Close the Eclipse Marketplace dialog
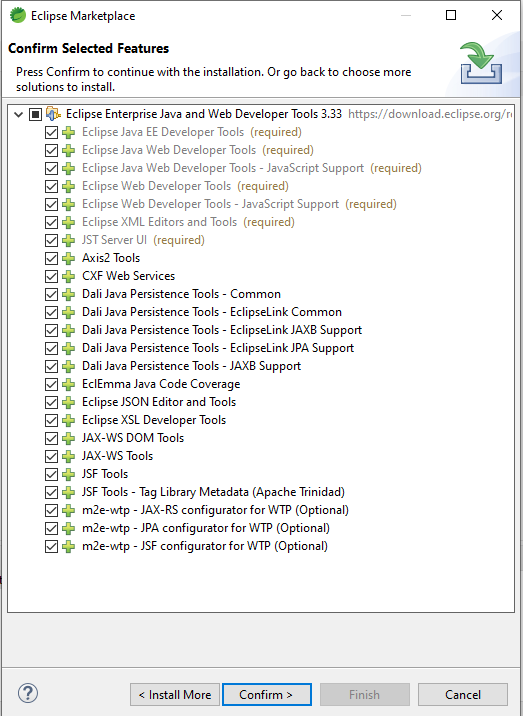523x716 pixels. point(497,15)
